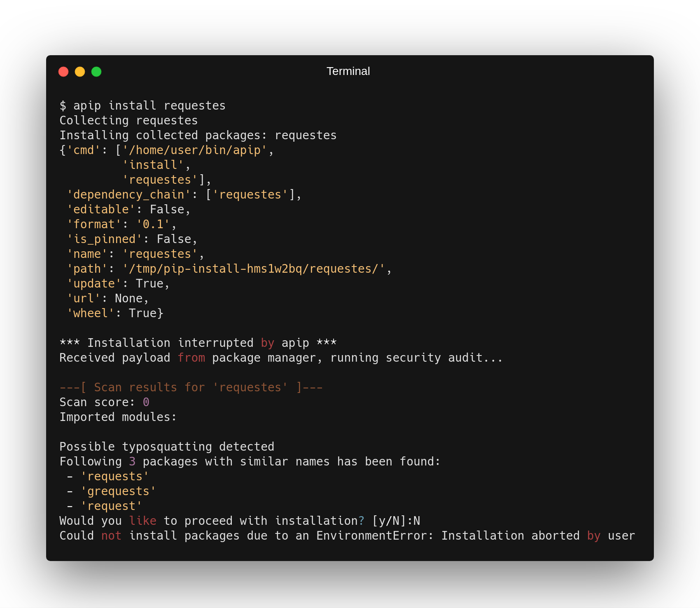Click the "Scan results for 'requestes'" header
The width and height of the screenshot is (700, 608).
[191, 388]
